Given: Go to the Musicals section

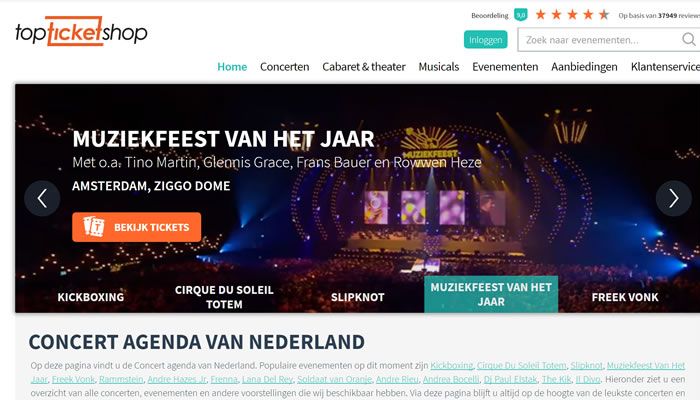Looking at the screenshot, I should [x=438, y=67].
